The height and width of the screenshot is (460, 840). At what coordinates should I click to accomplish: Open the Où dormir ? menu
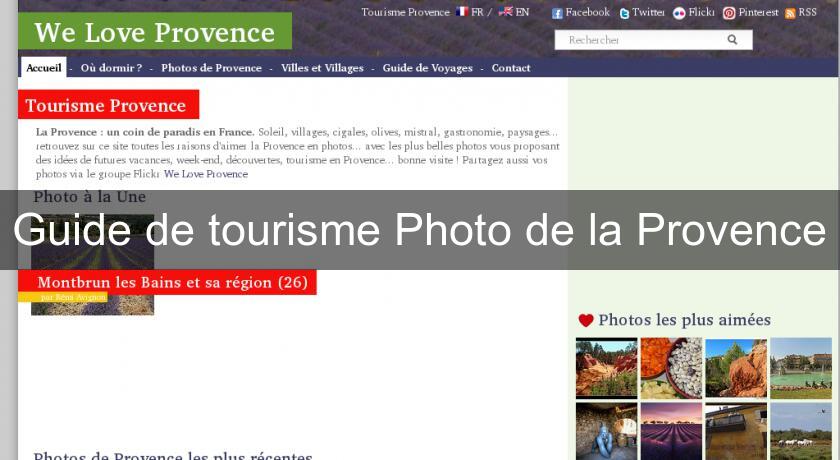coord(111,68)
